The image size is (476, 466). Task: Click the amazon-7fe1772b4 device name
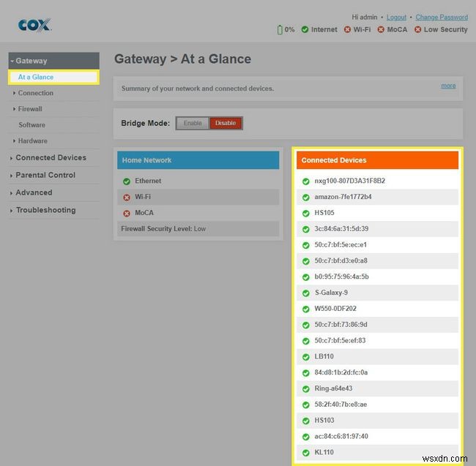click(343, 197)
